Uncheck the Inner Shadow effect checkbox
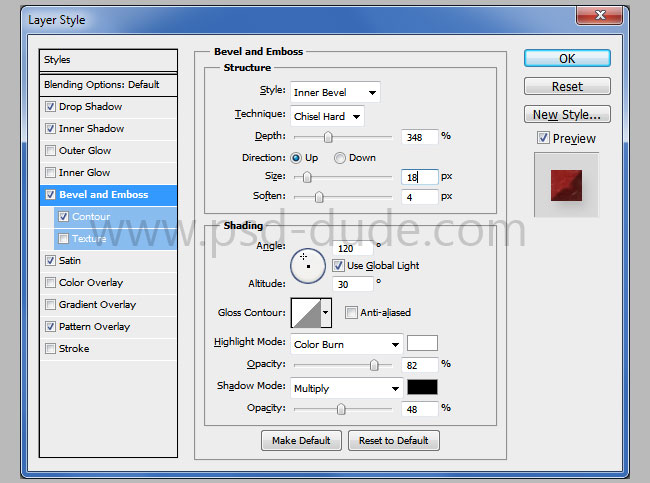The width and height of the screenshot is (650, 483). click(50, 129)
